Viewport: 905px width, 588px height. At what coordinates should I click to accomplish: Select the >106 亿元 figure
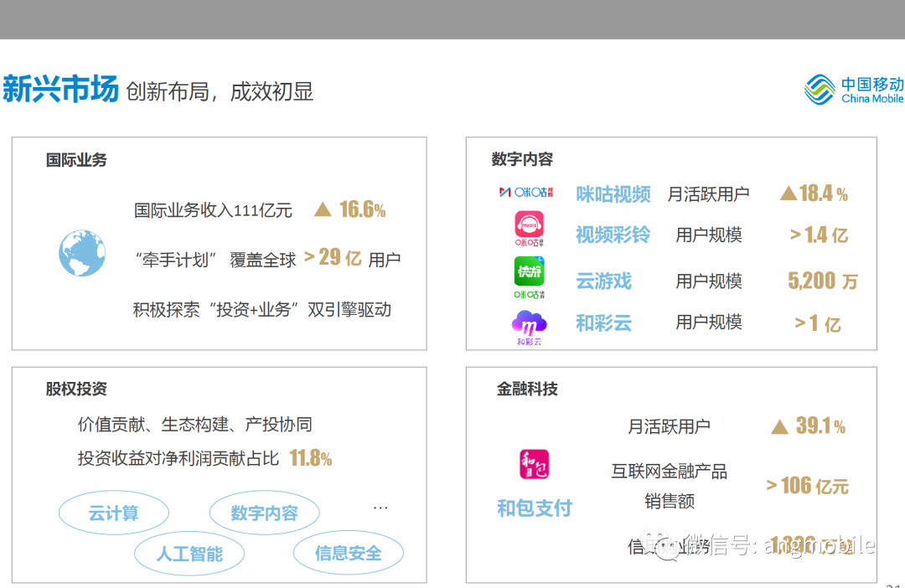coord(808,486)
